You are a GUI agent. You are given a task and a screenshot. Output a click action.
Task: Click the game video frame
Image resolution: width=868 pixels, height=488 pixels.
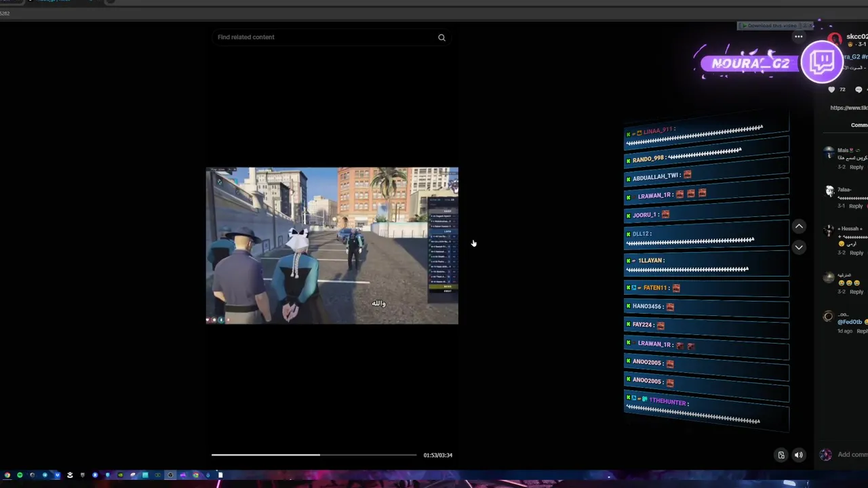[332, 245]
